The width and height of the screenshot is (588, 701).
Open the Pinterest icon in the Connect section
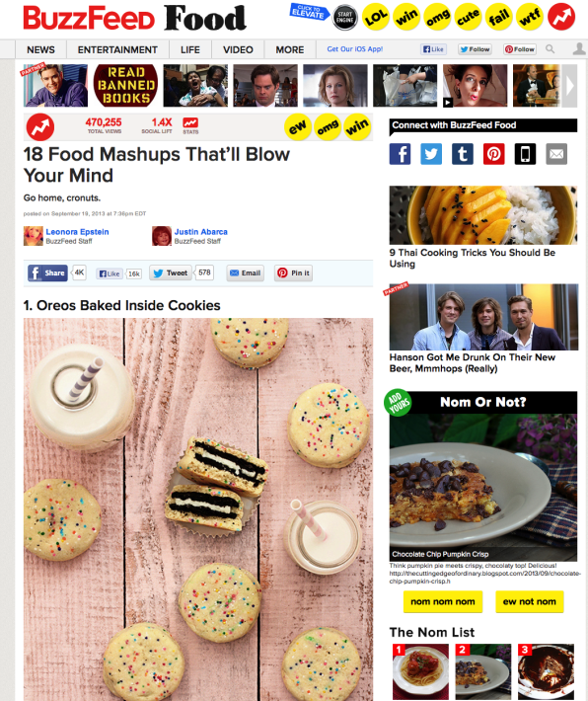[493, 154]
